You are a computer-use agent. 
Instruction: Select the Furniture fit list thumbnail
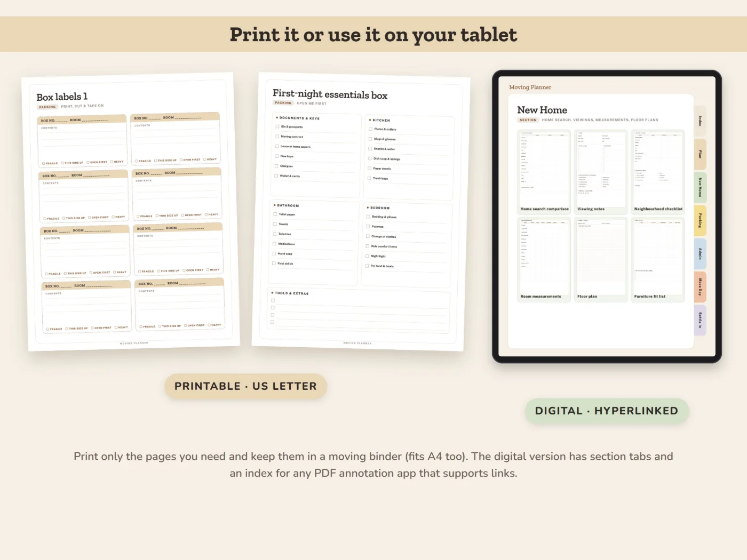[658, 259]
